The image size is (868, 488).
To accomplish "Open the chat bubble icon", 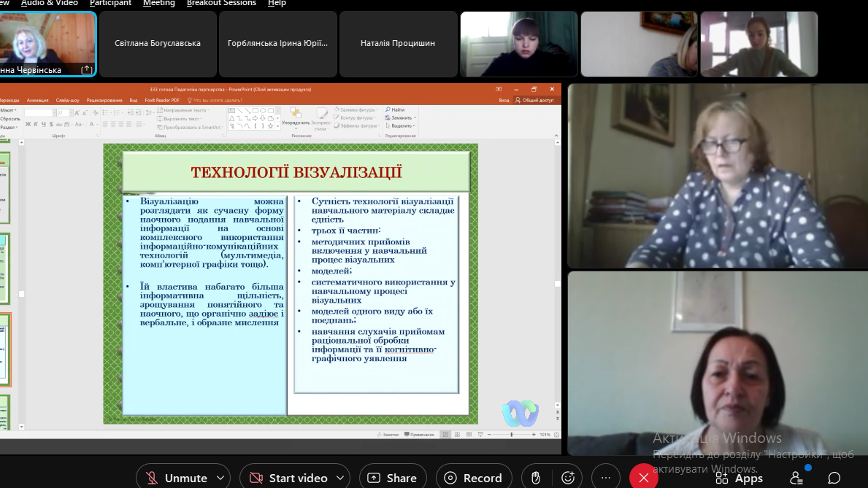I will pos(834,478).
